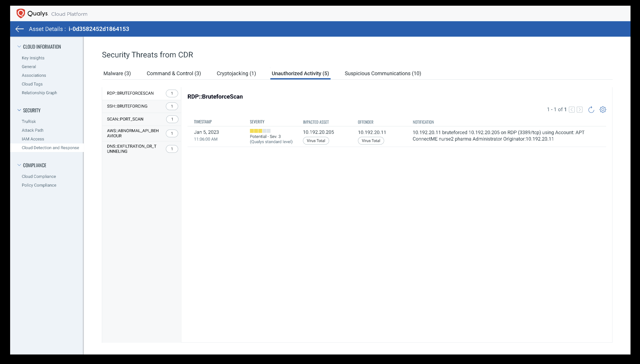
Task: Select AWS::ABNORMAL_API_BEHAVIOUR threat entry
Action: pos(133,133)
